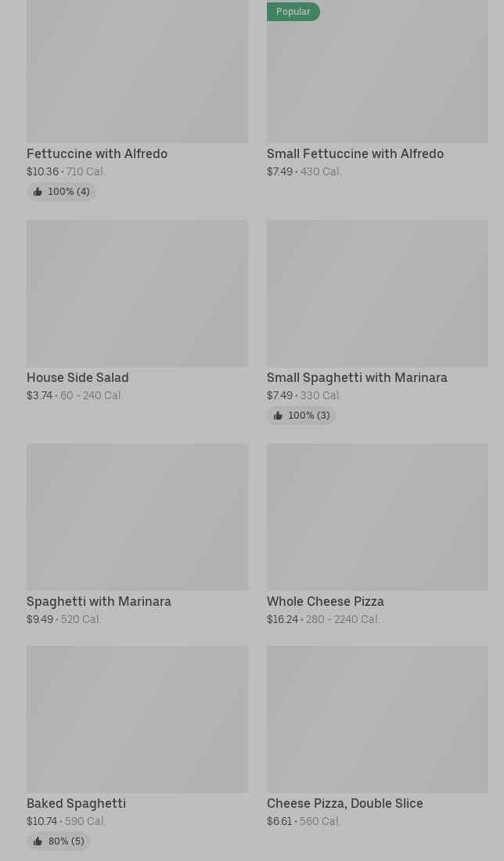Click Fettuccine with Alfredo title

pyautogui.click(x=97, y=154)
